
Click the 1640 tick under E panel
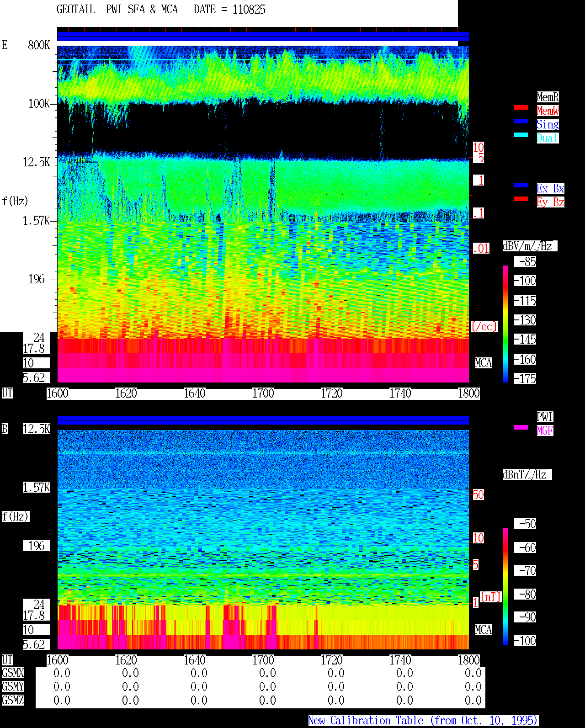pyautogui.click(x=195, y=393)
